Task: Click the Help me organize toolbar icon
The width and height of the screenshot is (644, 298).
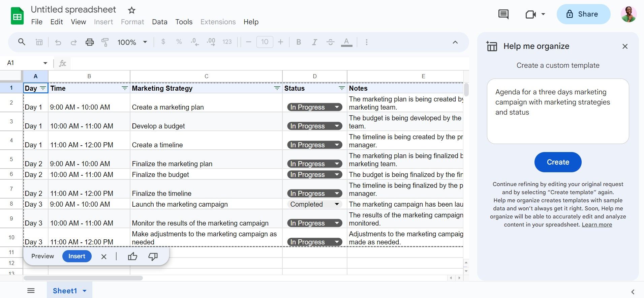Action: 39,42
